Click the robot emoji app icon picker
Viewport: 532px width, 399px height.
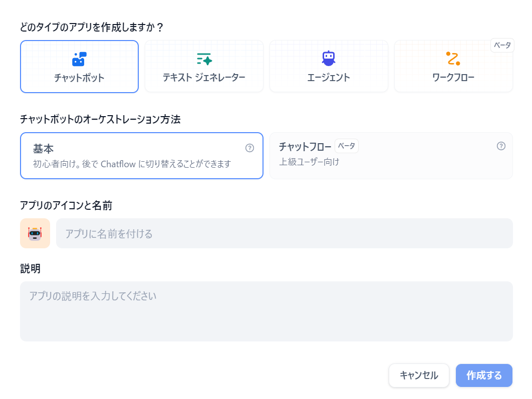[x=35, y=233]
